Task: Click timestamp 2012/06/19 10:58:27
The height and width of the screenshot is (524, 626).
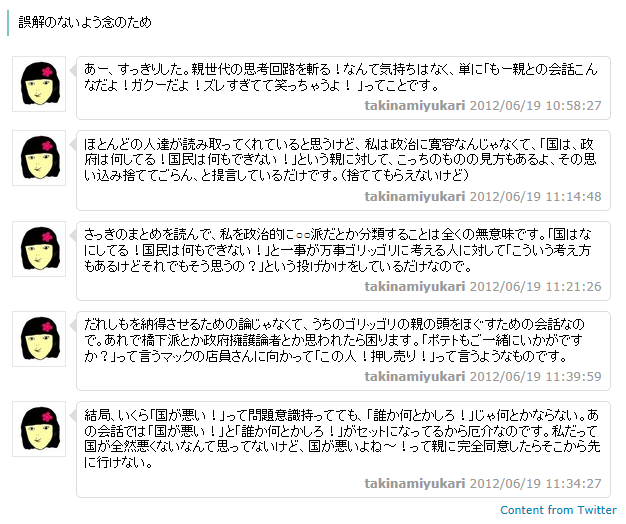Action: (x=535, y=106)
